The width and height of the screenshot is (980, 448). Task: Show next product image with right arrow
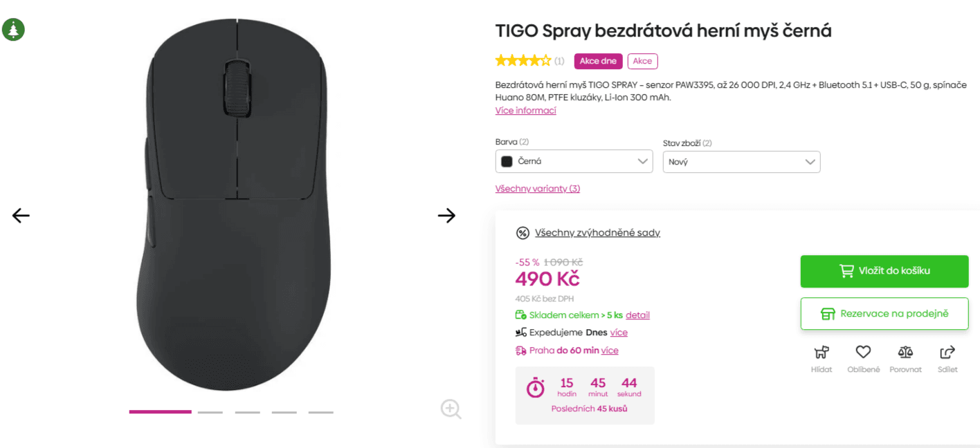446,215
